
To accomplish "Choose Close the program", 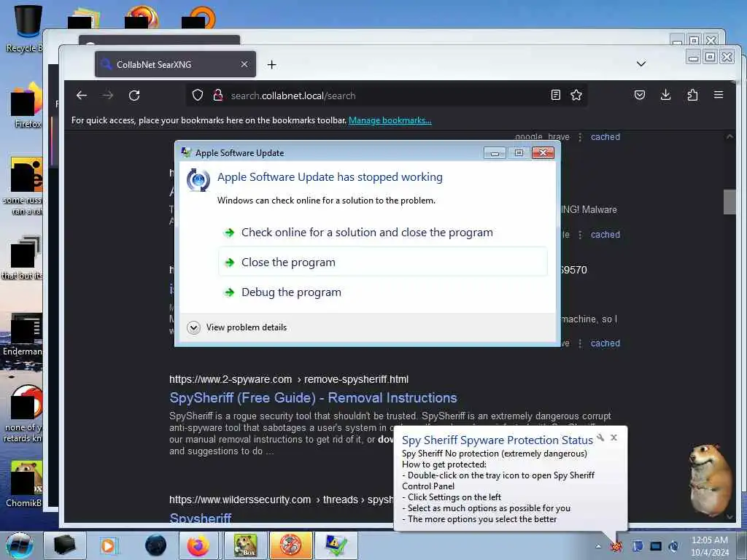I will 383,262.
